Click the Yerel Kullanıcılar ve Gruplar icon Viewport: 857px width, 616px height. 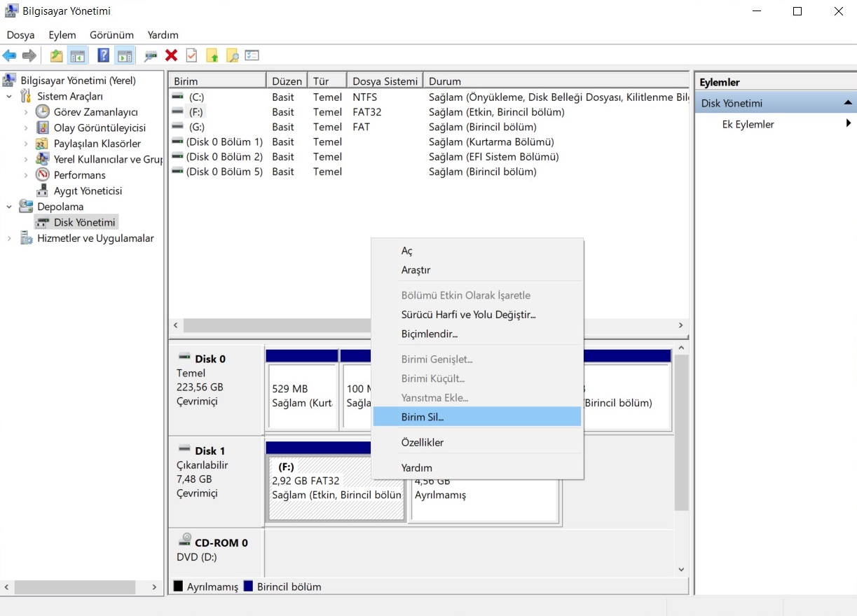click(43, 159)
